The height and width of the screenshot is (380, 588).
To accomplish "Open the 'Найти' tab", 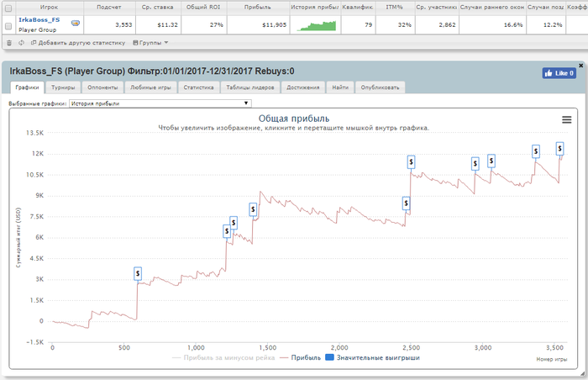I will [340, 87].
